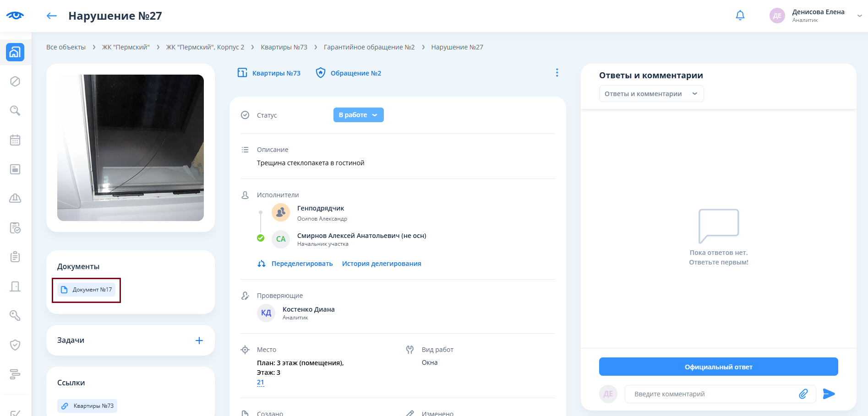The width and height of the screenshot is (868, 416).
Task: Open the calendar sidebar icon
Action: [x=15, y=140]
